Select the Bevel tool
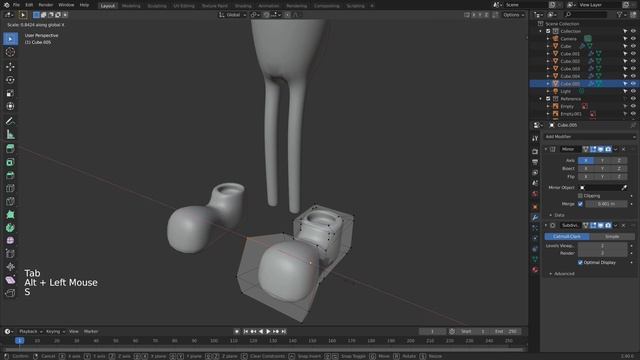The width and height of the screenshot is (640, 360). (x=10, y=175)
